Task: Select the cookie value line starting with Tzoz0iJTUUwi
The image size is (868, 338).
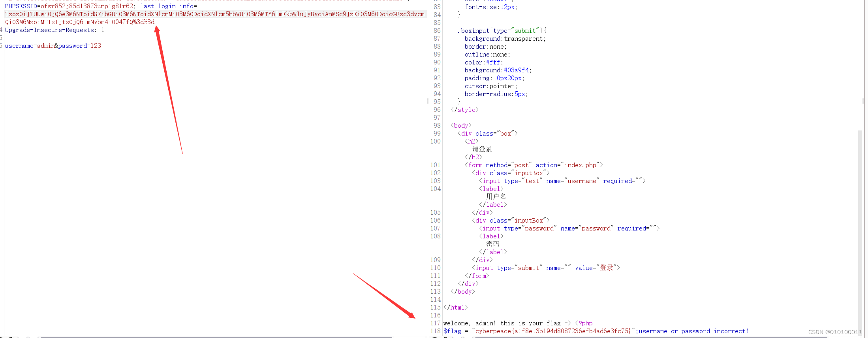Action: [215, 14]
